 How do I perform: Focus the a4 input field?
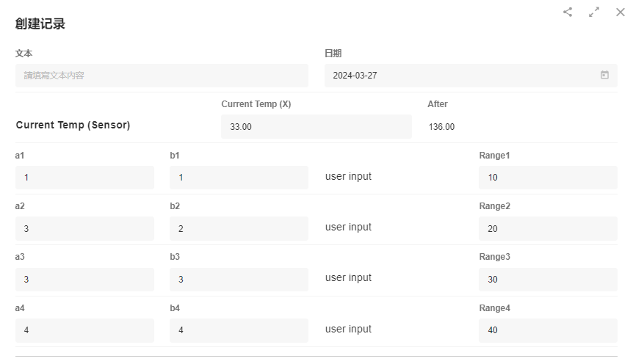tap(84, 330)
